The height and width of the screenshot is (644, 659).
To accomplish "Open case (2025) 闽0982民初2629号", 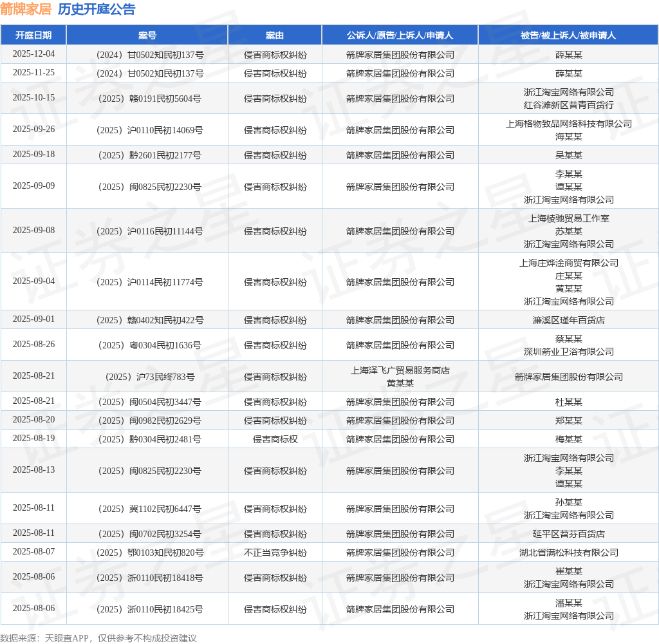I will pyautogui.click(x=149, y=421).
